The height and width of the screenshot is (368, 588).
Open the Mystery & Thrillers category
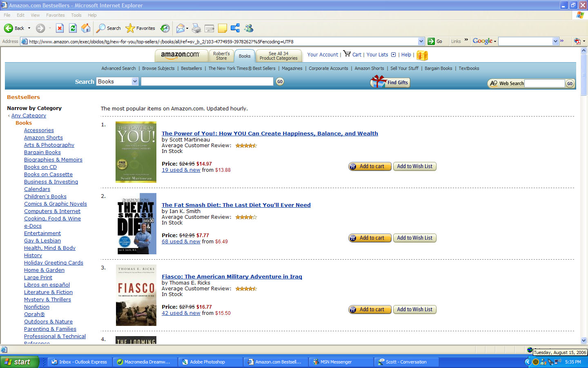(47, 300)
